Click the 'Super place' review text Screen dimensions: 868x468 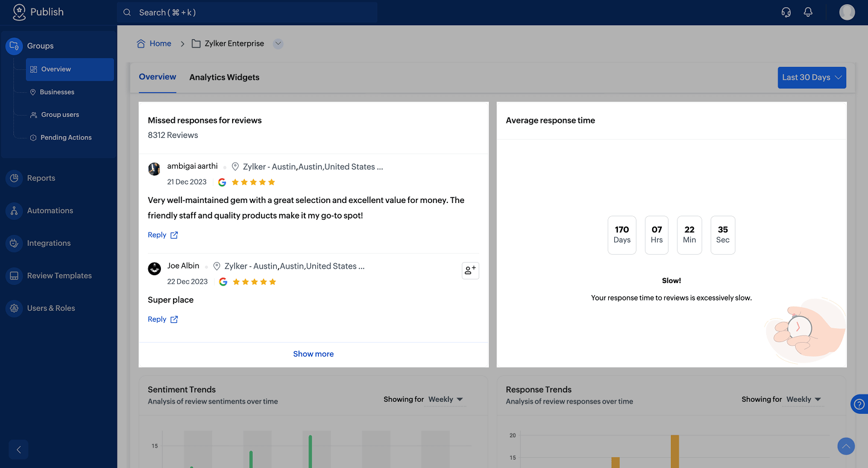click(x=171, y=300)
